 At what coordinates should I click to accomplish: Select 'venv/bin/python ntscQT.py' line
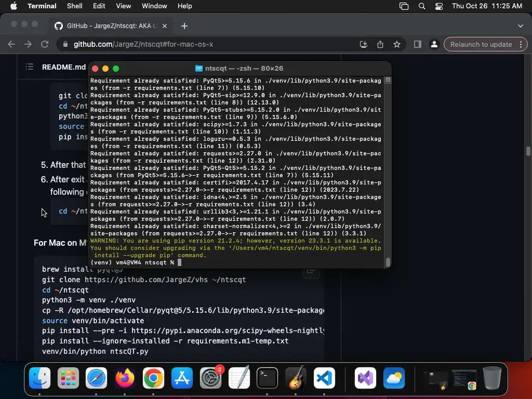click(95, 351)
